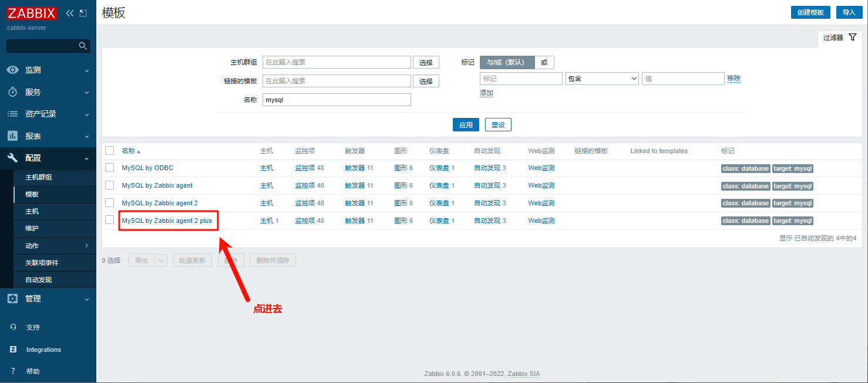The height and width of the screenshot is (383, 868).
Task: Sort by 名称 column header
Action: click(x=131, y=151)
